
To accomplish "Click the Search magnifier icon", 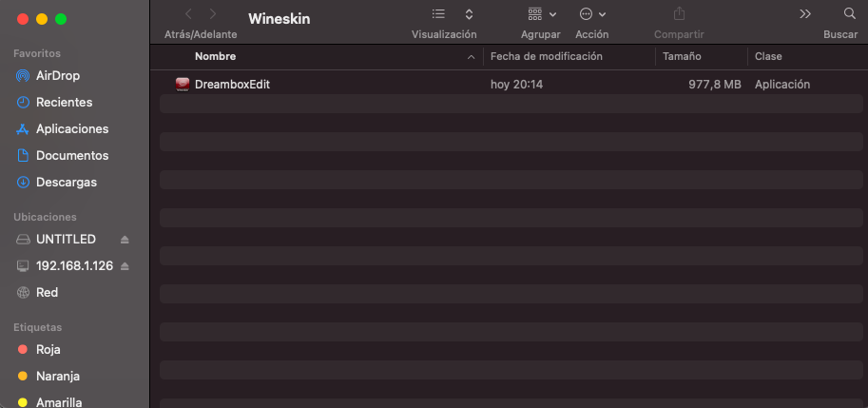I will [x=849, y=14].
